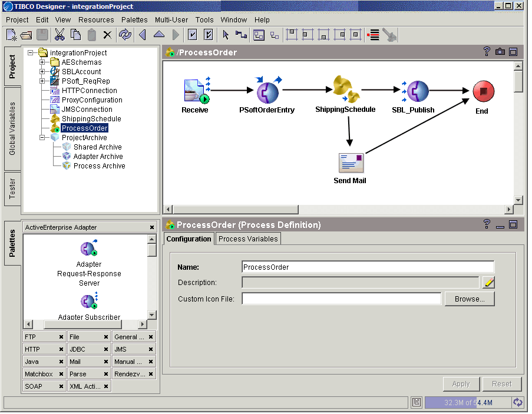Image resolution: width=532 pixels, height=414 pixels.
Task: Select the Send Mail activity icon
Action: (x=351, y=163)
